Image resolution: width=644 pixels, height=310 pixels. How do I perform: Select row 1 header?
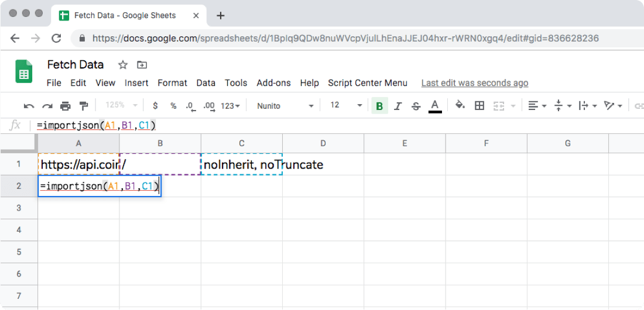[x=19, y=164]
